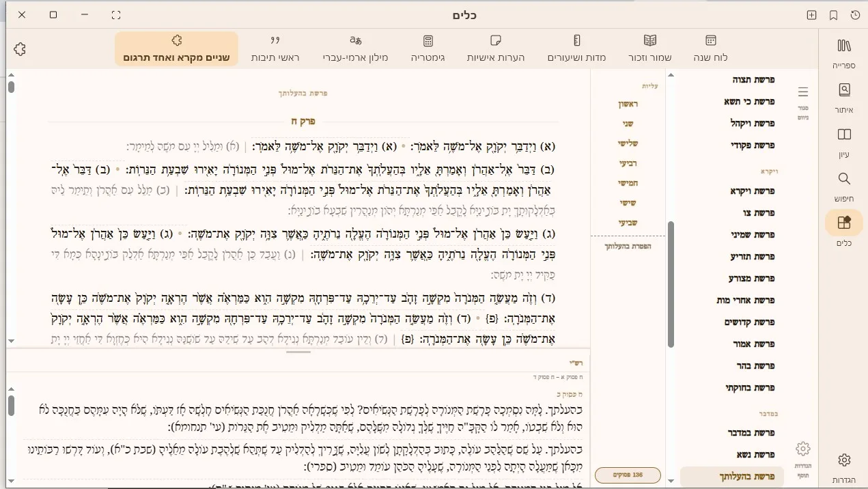Open the מילון ארמי-עברי dictionary tool

click(x=355, y=49)
